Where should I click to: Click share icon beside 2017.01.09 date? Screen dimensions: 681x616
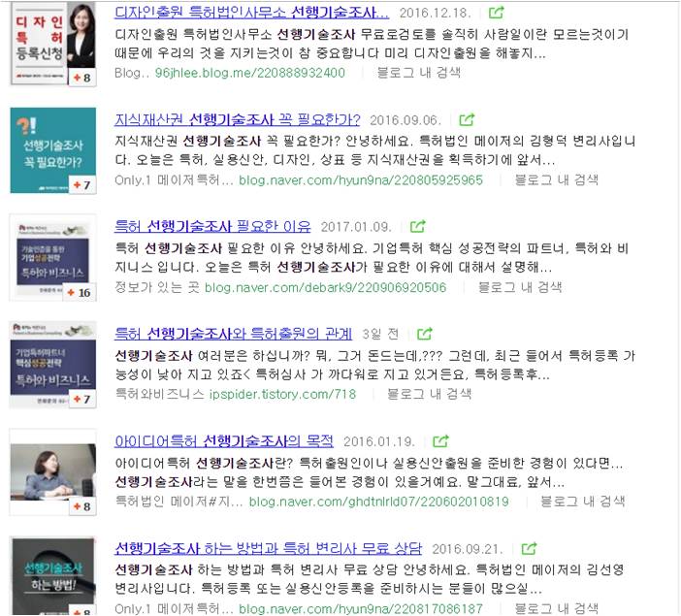click(x=418, y=226)
